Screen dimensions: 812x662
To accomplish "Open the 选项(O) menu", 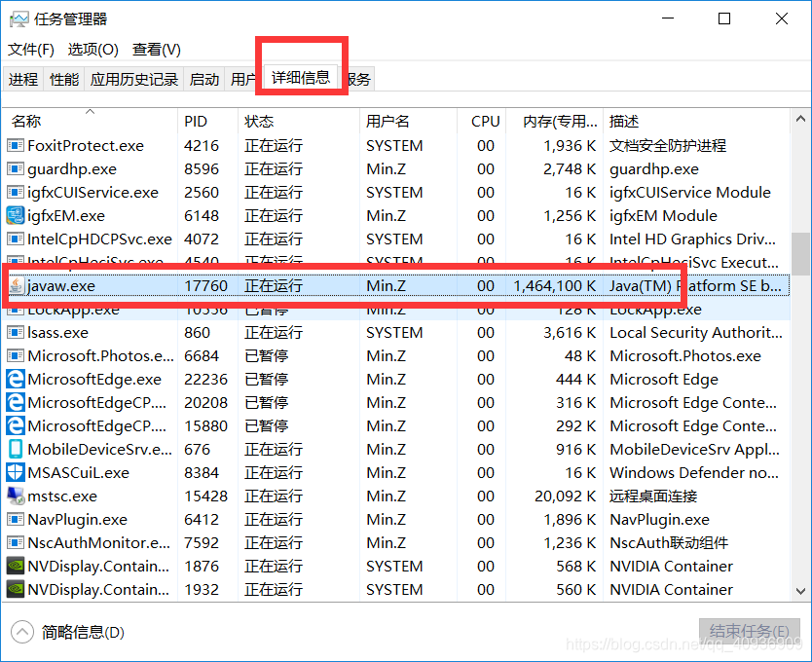I will (92, 50).
